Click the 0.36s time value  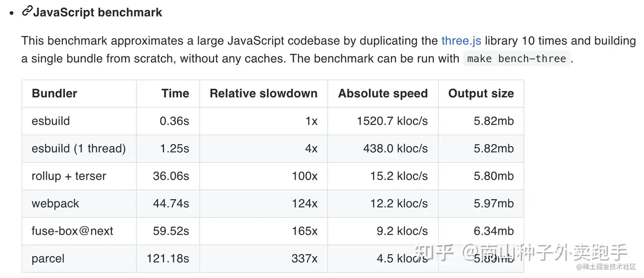pos(174,121)
